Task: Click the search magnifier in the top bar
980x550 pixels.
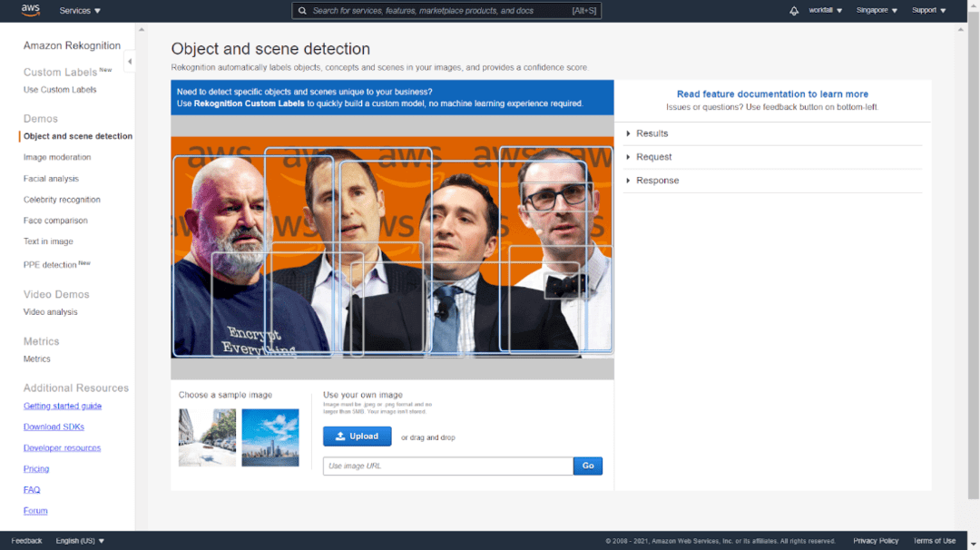Action: click(302, 10)
